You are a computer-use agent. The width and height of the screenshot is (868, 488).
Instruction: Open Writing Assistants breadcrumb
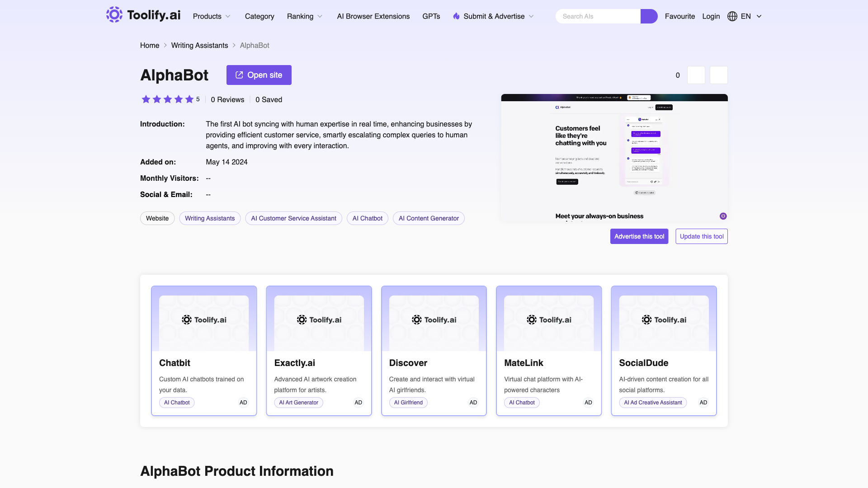click(x=199, y=45)
